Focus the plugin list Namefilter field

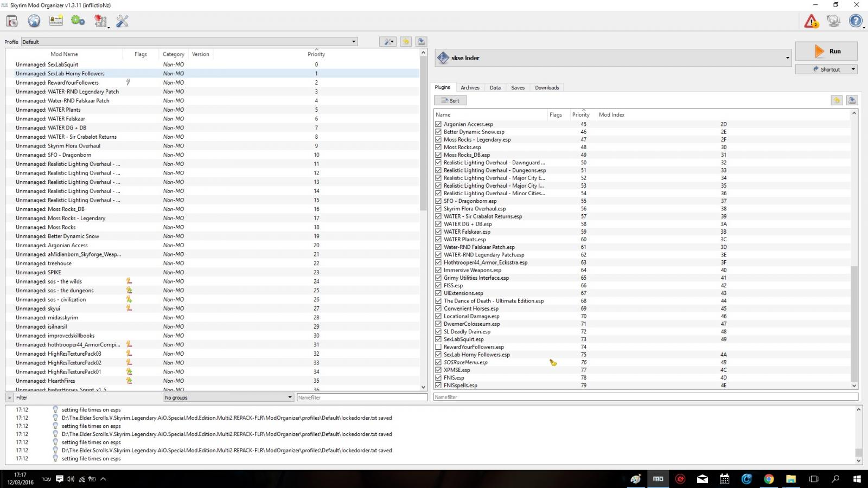646,397
